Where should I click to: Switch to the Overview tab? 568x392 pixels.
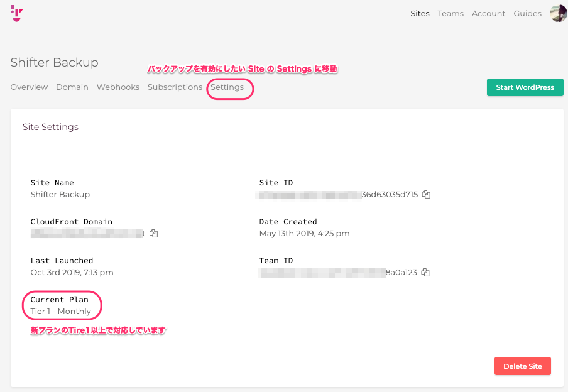(29, 87)
